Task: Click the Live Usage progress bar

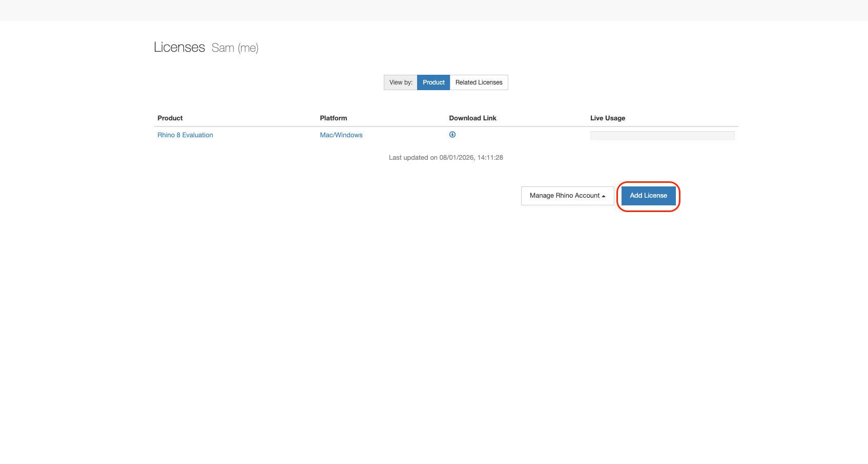Action: pyautogui.click(x=662, y=136)
